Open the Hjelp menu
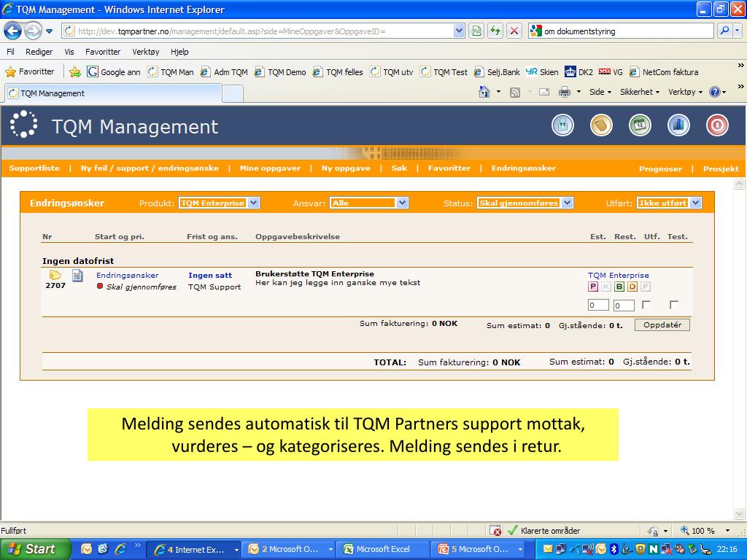The width and height of the screenshot is (747, 560). coord(179,52)
